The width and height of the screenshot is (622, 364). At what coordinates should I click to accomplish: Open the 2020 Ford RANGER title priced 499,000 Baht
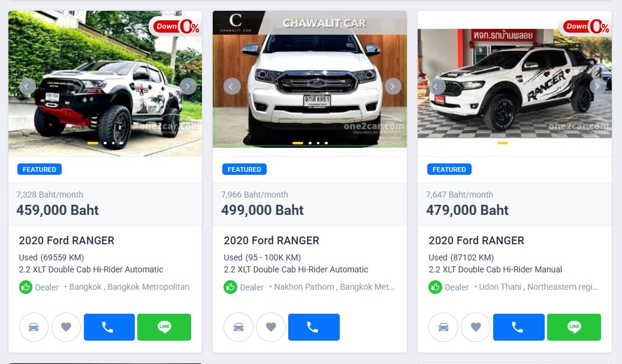tap(271, 240)
